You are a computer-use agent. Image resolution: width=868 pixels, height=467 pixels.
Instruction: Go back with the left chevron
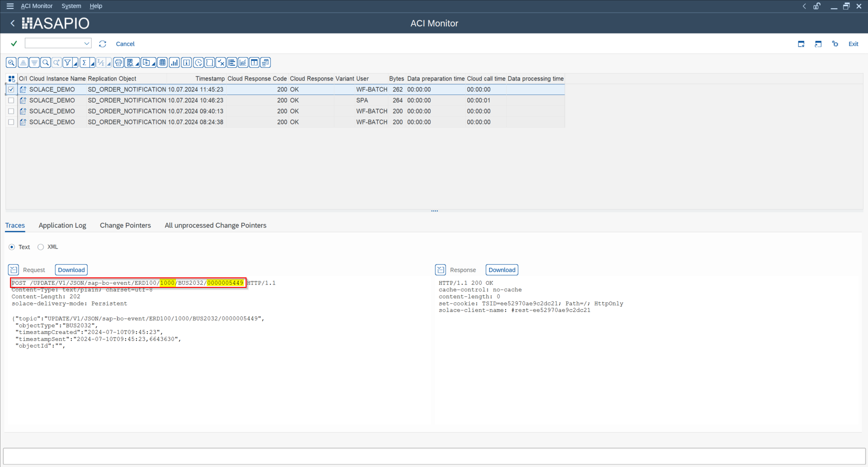click(13, 23)
